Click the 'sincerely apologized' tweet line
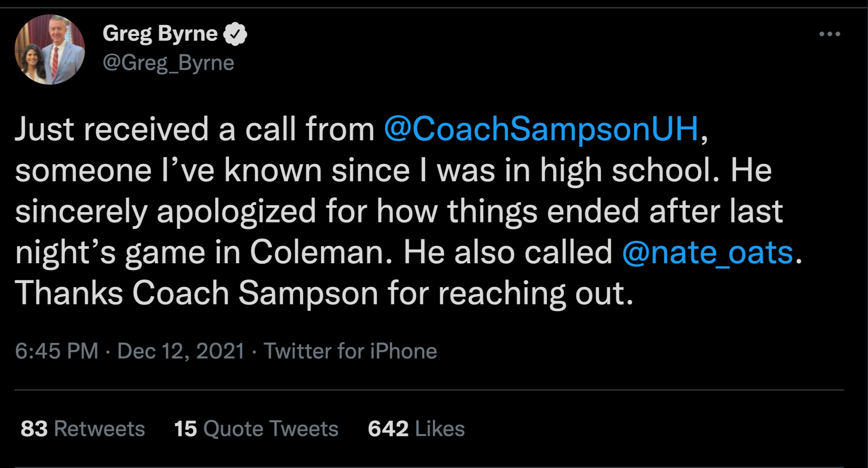Image resolution: width=868 pixels, height=468 pixels. (x=165, y=211)
